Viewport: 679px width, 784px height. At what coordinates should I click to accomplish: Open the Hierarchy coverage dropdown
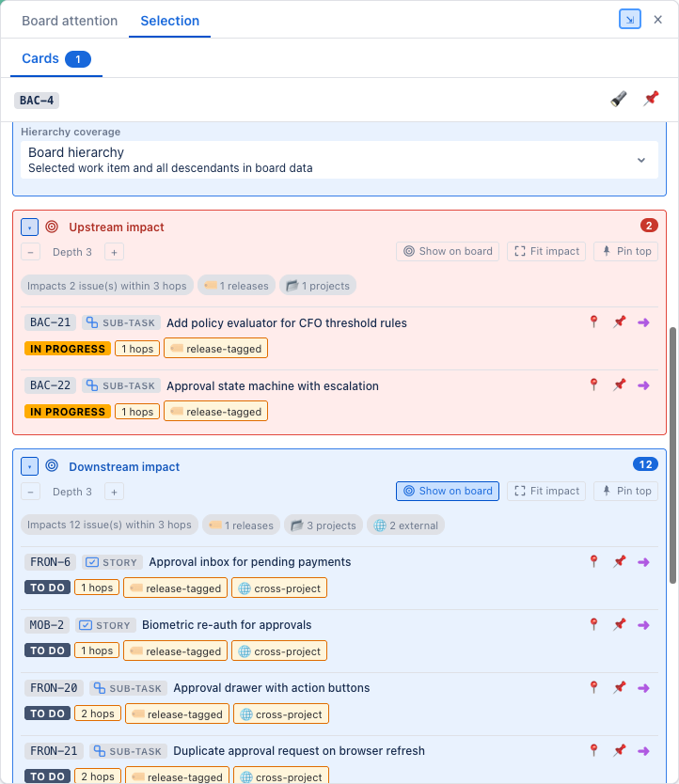339,160
